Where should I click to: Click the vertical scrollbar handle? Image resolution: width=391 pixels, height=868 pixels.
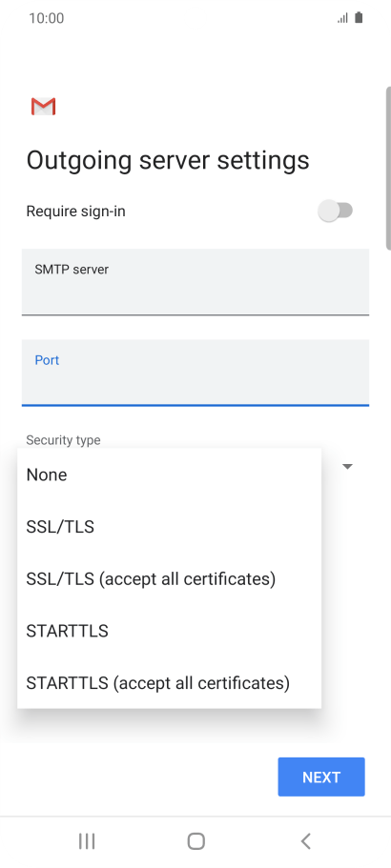pyautogui.click(x=388, y=169)
